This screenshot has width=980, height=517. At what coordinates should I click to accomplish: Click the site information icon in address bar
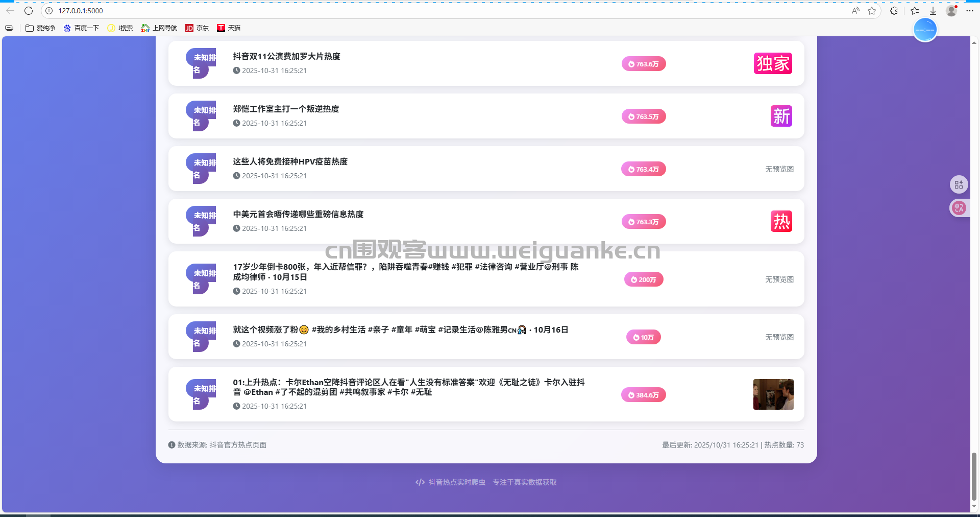(x=49, y=11)
